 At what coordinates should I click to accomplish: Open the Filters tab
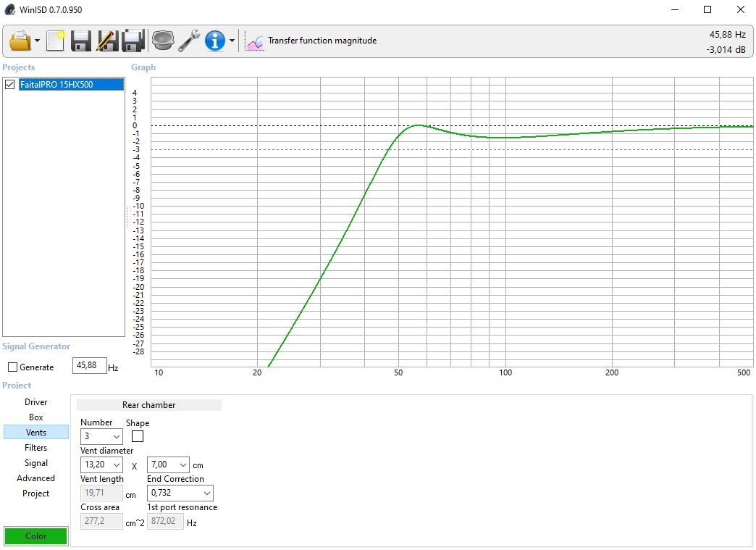36,448
